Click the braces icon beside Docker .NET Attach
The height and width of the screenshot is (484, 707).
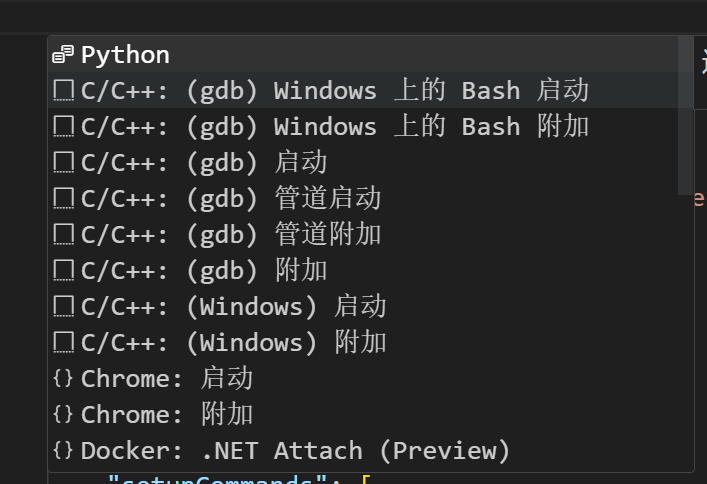63,451
